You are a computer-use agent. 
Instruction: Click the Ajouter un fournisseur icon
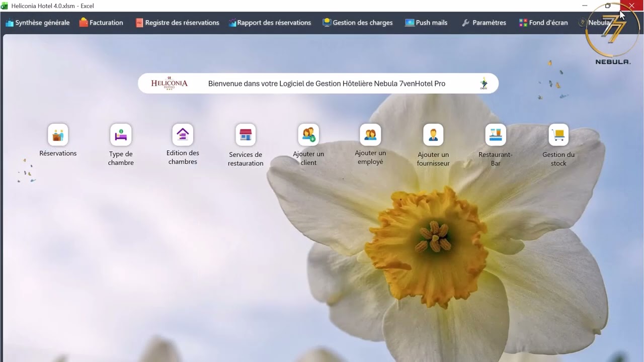coord(433,135)
